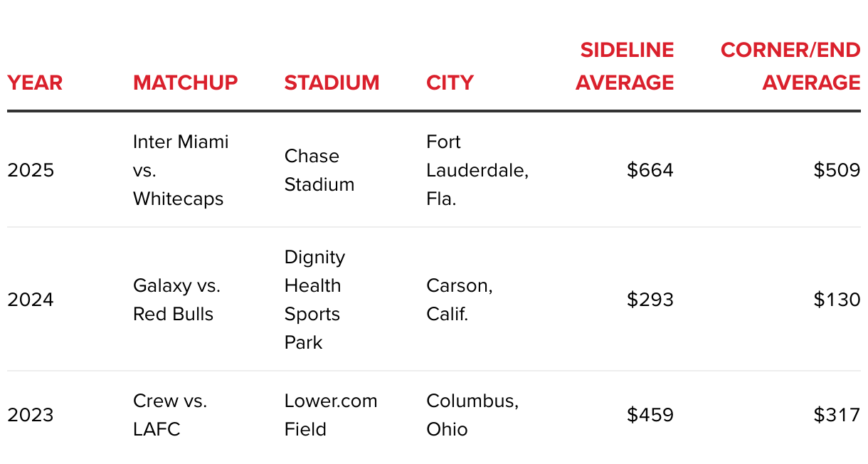Image resolution: width=868 pixels, height=464 pixels.
Task: Click the Crew vs. LAFC matchup
Action: point(170,415)
